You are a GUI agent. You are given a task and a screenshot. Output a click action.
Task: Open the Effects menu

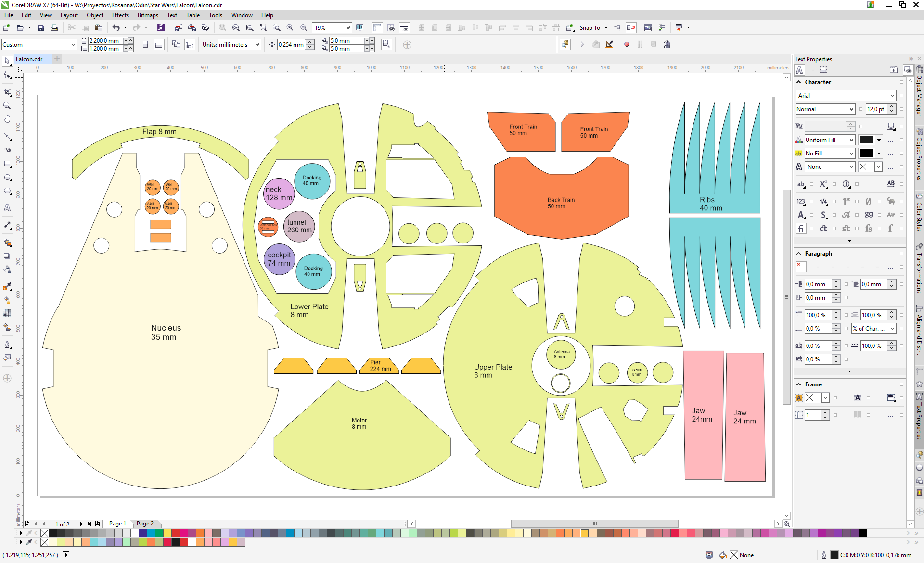coord(120,15)
